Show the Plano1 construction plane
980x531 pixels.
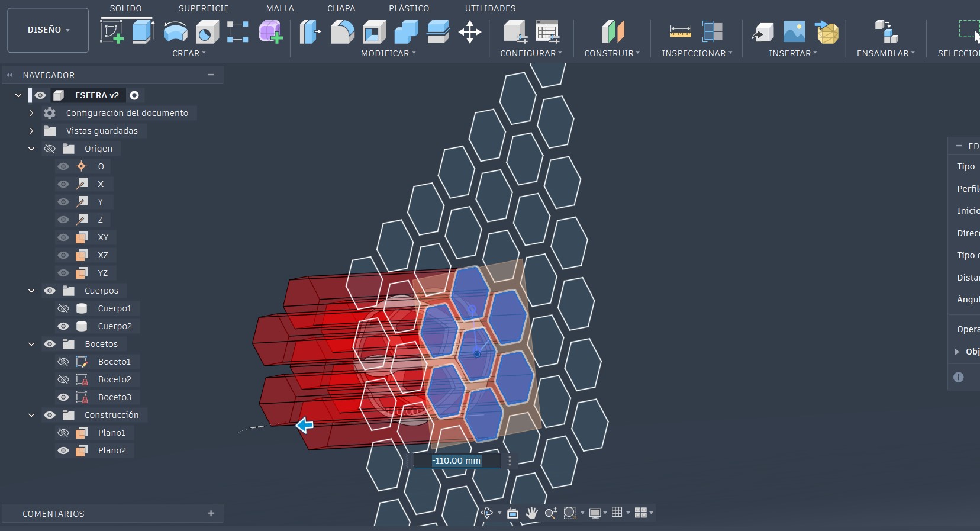pyautogui.click(x=63, y=433)
